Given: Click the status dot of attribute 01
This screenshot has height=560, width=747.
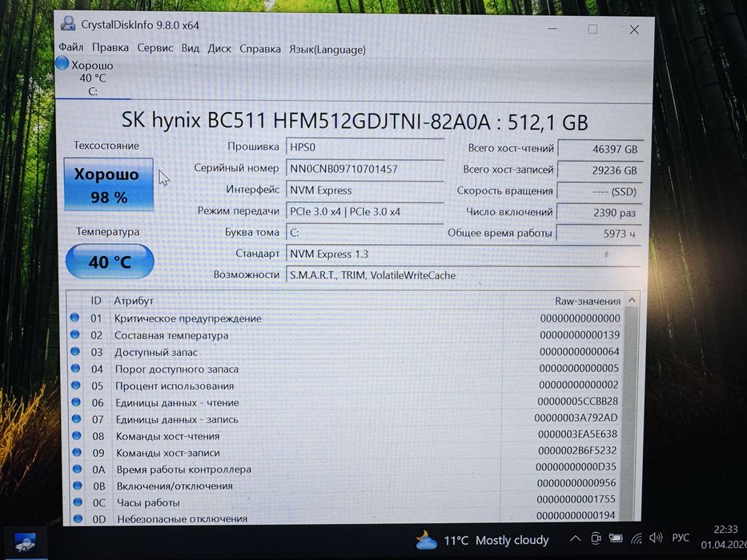Looking at the screenshot, I should (x=74, y=318).
